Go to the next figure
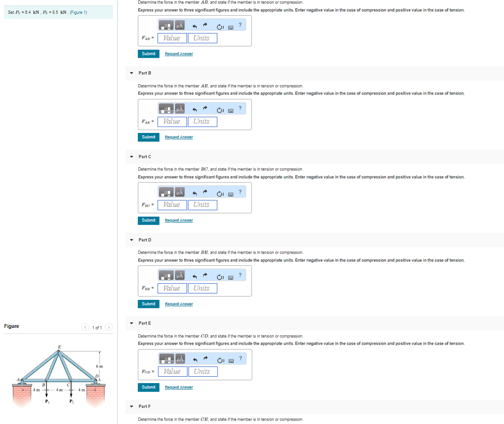Viewport: 504px width, 424px height. point(109,327)
